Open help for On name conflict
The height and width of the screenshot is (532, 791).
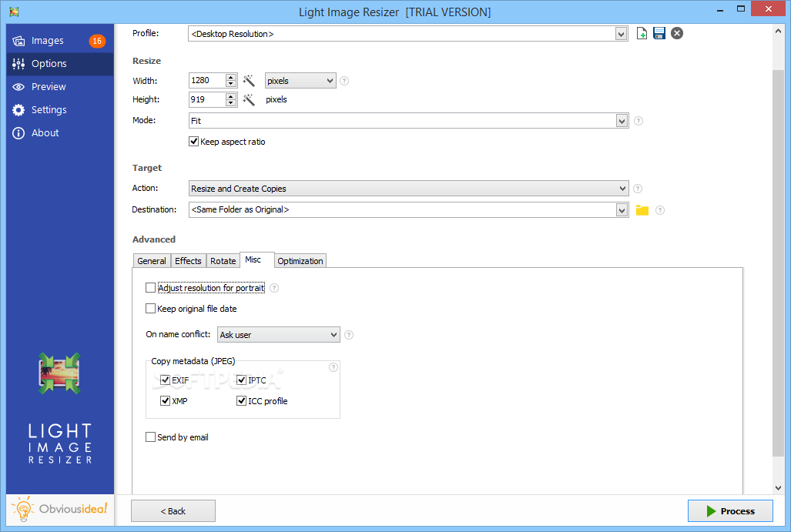click(349, 335)
